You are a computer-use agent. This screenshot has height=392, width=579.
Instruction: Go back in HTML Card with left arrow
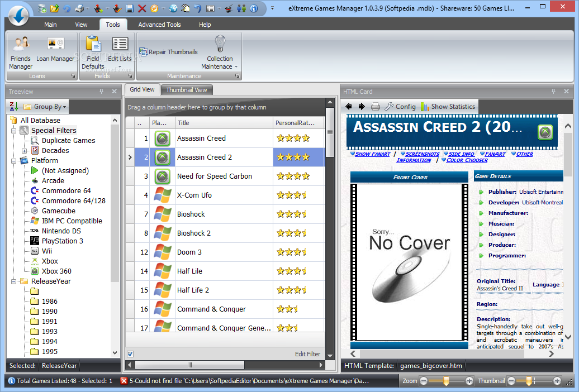(349, 107)
